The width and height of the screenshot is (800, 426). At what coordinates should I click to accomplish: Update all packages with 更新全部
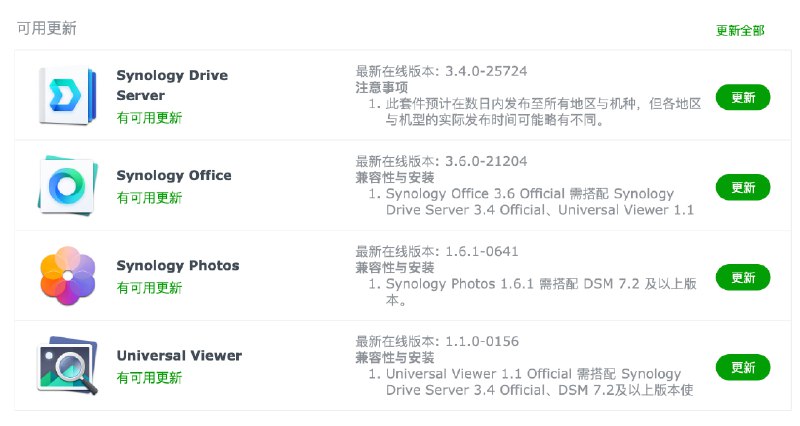click(x=740, y=30)
